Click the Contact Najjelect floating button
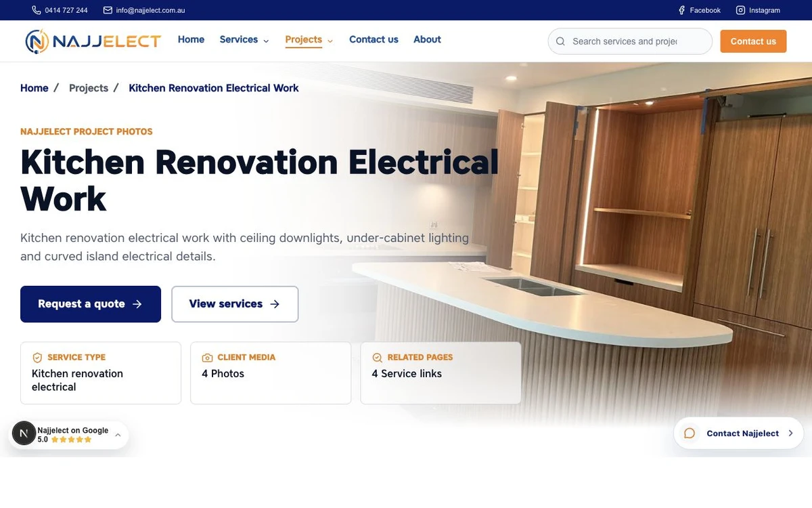The image size is (812, 508). pos(738,433)
